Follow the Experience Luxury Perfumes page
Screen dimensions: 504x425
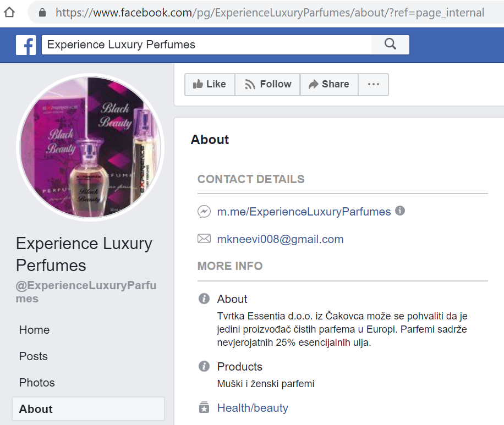[268, 84]
